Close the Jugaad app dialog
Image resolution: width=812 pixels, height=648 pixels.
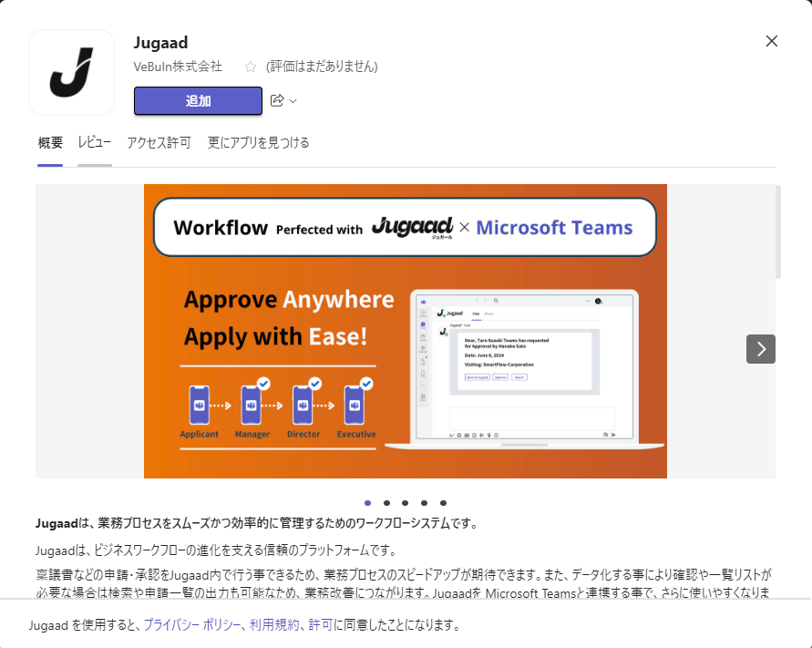(772, 41)
